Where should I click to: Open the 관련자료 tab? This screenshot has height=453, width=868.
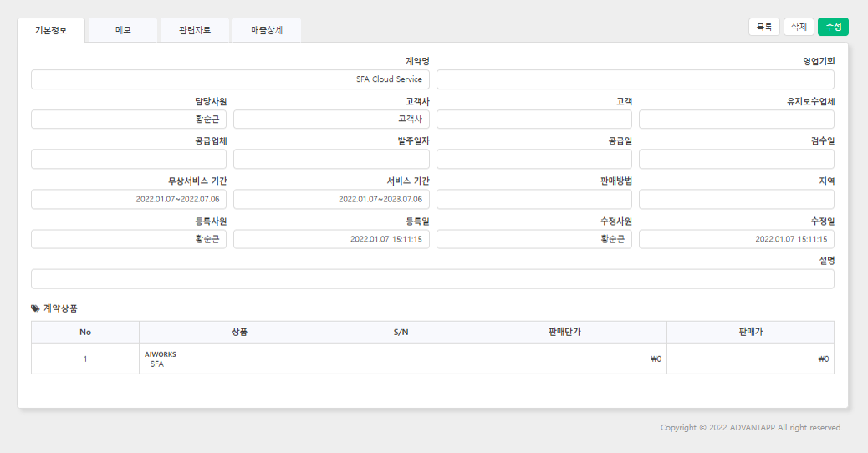pyautogui.click(x=195, y=30)
